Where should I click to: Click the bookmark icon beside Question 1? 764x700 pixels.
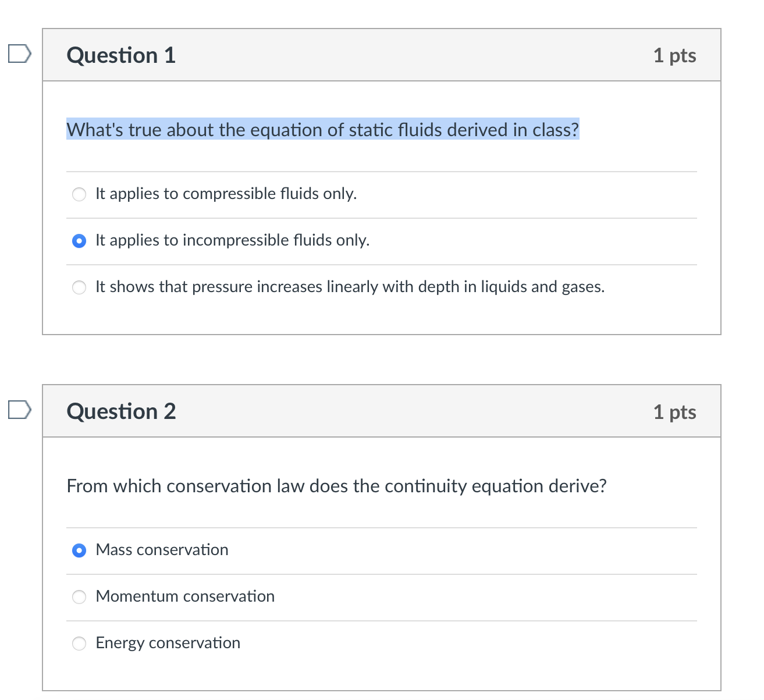tap(19, 54)
